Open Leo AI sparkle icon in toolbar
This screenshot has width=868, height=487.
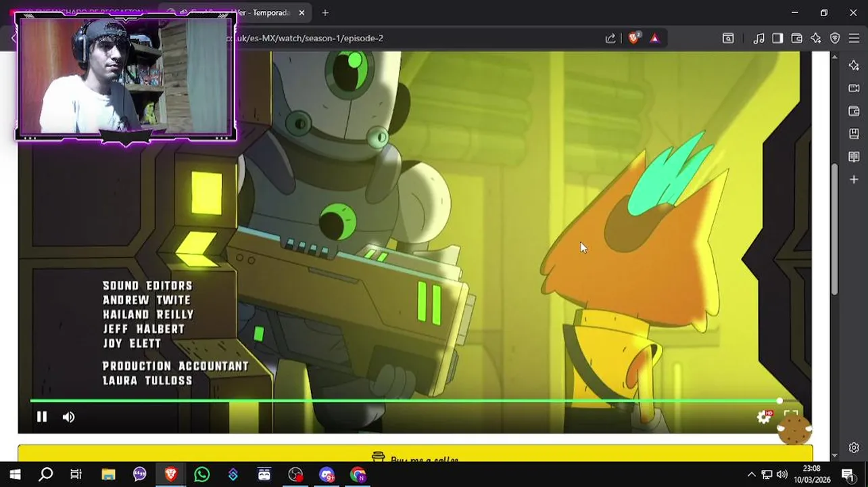tap(816, 39)
